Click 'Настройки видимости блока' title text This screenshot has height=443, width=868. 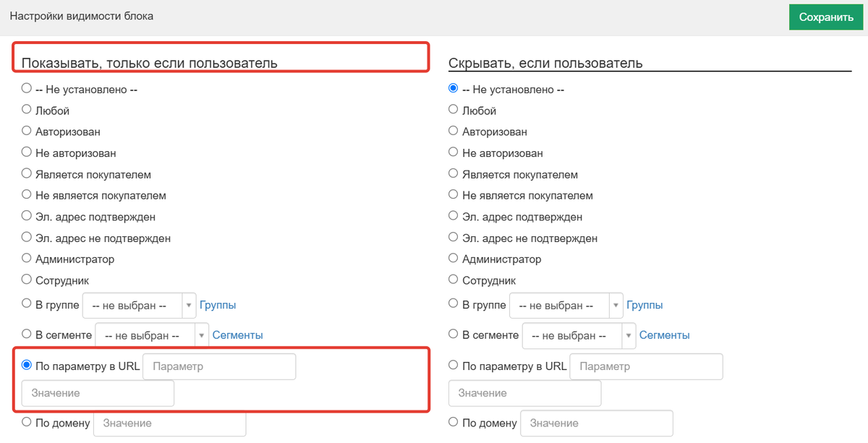[x=82, y=16]
